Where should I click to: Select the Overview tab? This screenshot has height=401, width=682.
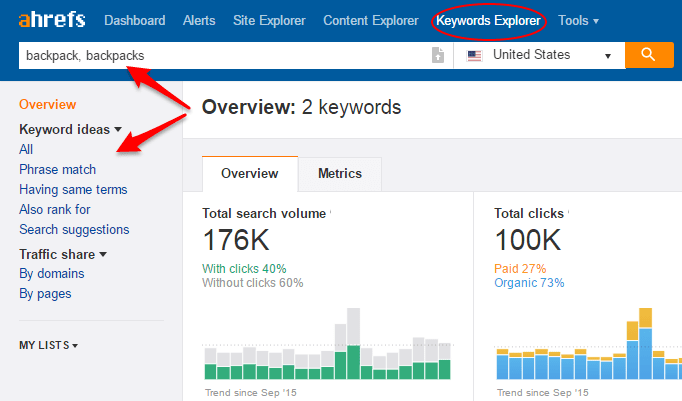(249, 173)
